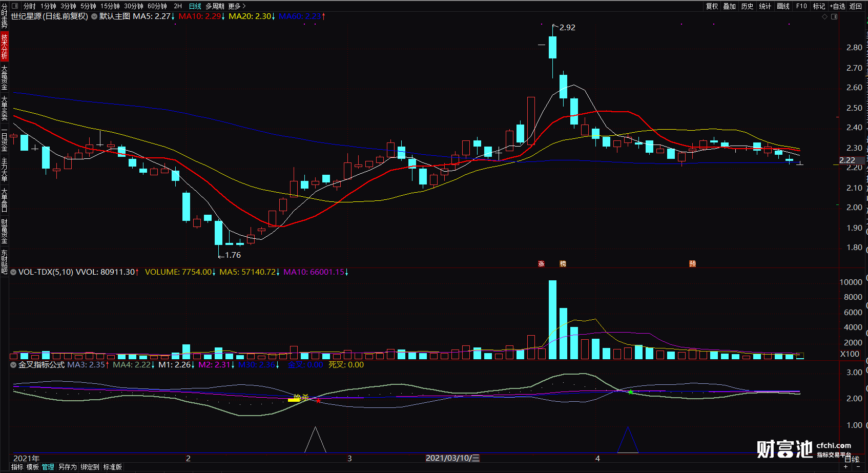Viewport: 868px width, 473px height.
Task: Click the 默认主图 label
Action: click(115, 16)
